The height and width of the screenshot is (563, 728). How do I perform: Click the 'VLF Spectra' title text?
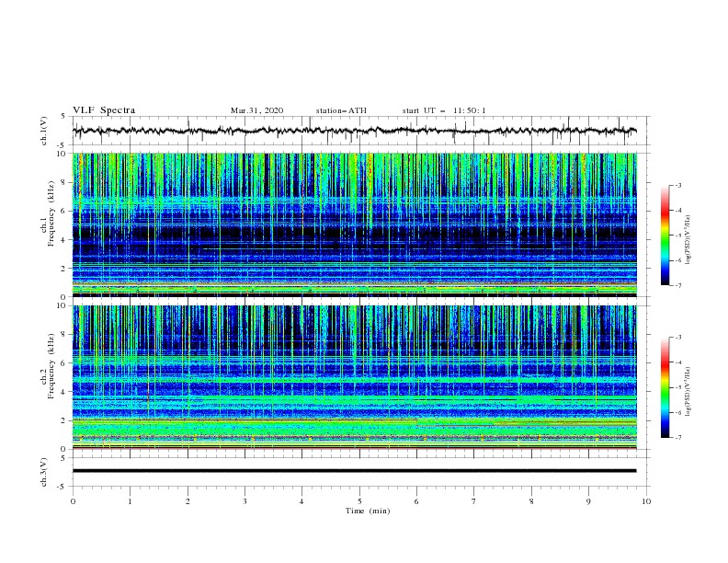point(104,110)
